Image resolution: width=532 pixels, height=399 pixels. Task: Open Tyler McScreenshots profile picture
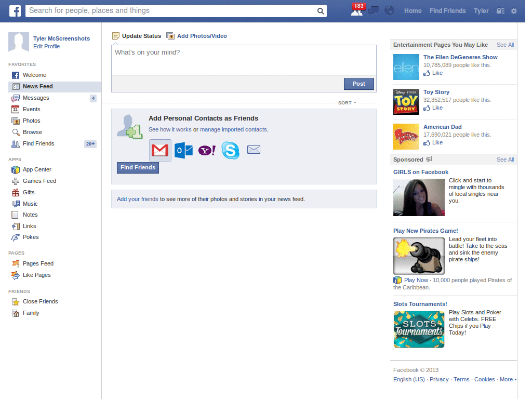click(19, 42)
